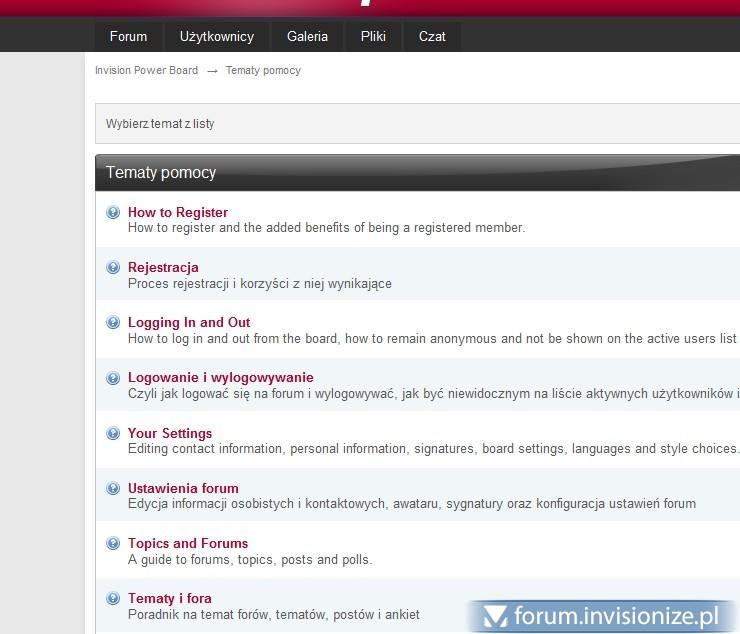This screenshot has width=740, height=634.
Task: Click the Tematy pomocy breadcrumb link
Action: [263, 70]
